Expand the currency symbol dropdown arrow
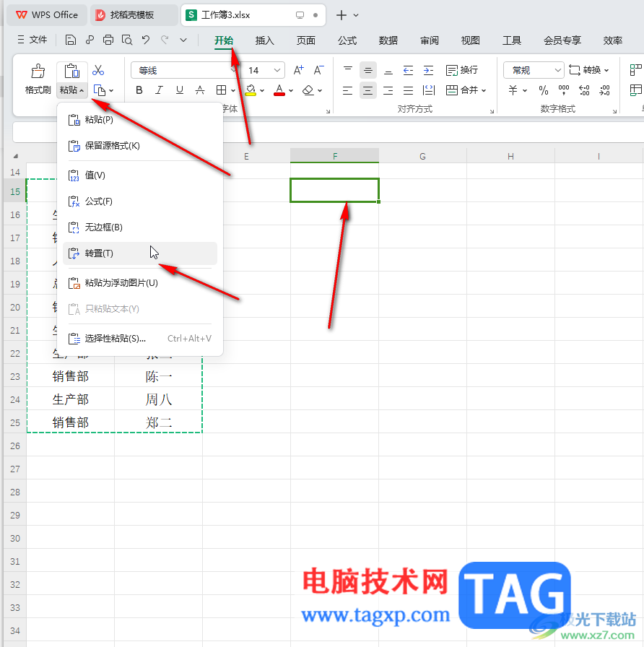 coord(525,90)
